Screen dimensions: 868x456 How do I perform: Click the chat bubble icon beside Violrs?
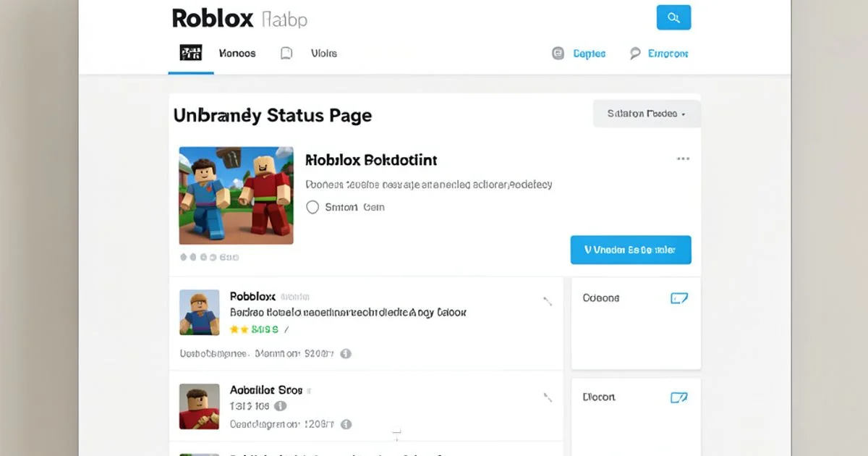286,52
